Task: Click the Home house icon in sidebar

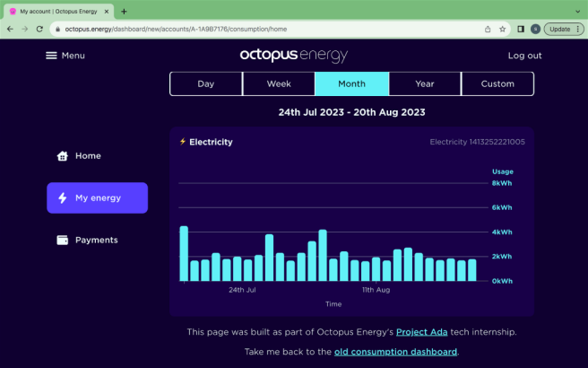Action: (62, 156)
